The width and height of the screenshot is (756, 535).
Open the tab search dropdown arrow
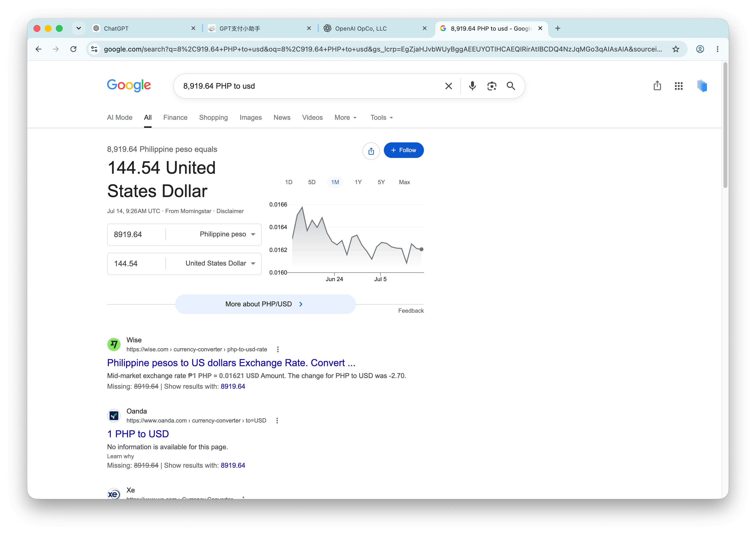(78, 28)
